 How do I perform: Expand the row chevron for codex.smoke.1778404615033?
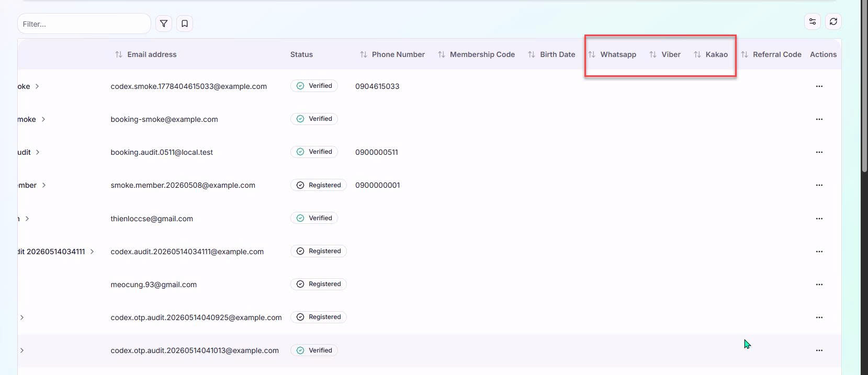[37, 86]
